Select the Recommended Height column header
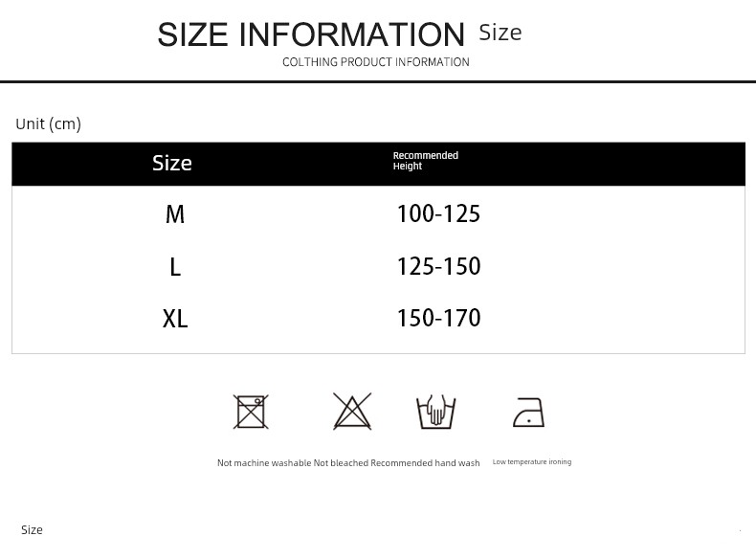Image resolution: width=756 pixels, height=559 pixels. [425, 161]
